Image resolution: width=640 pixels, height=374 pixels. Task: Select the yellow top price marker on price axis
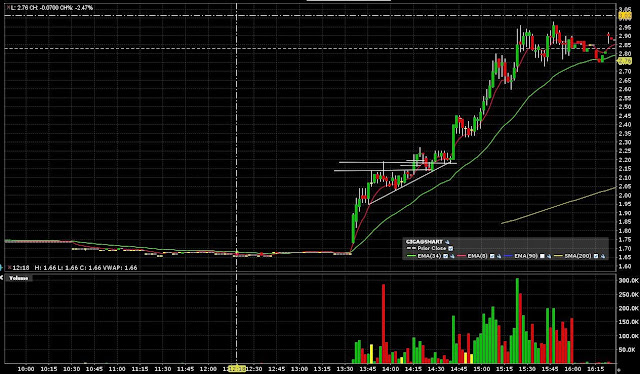625,16
